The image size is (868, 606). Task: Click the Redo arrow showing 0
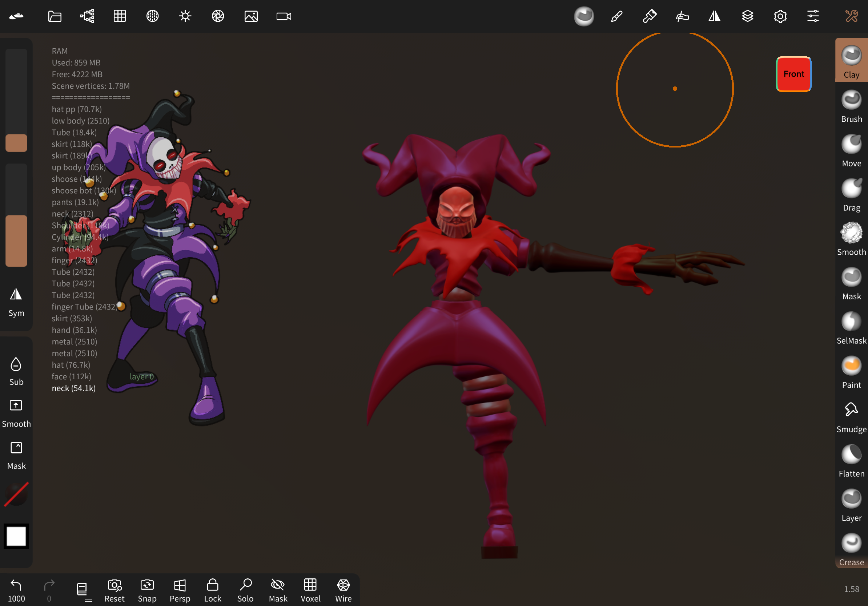point(49,590)
